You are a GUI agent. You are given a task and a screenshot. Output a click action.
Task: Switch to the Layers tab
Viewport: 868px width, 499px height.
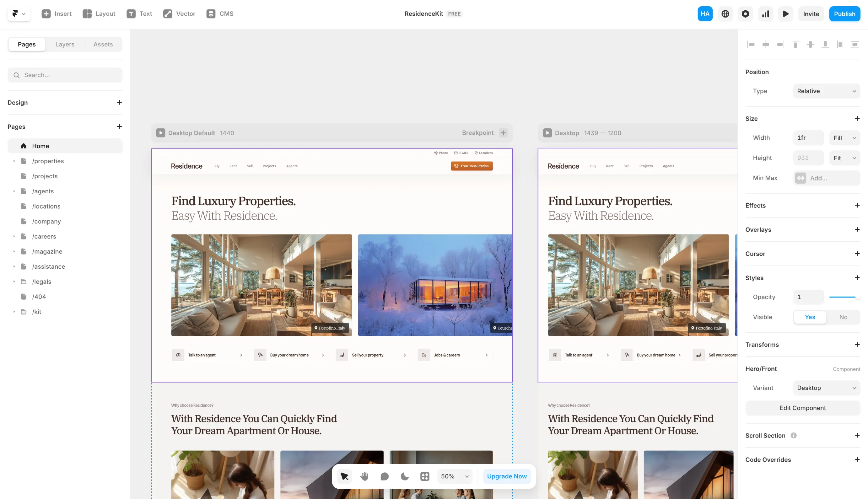pos(65,44)
